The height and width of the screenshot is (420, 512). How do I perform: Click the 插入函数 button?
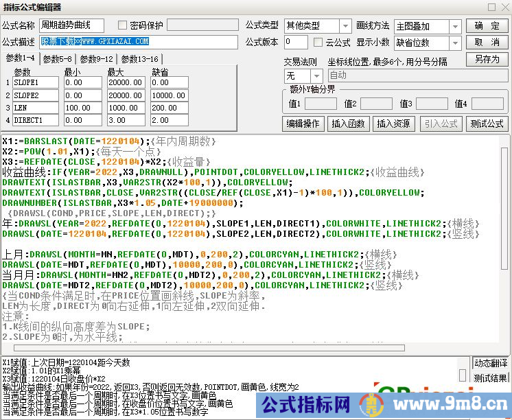click(349, 124)
